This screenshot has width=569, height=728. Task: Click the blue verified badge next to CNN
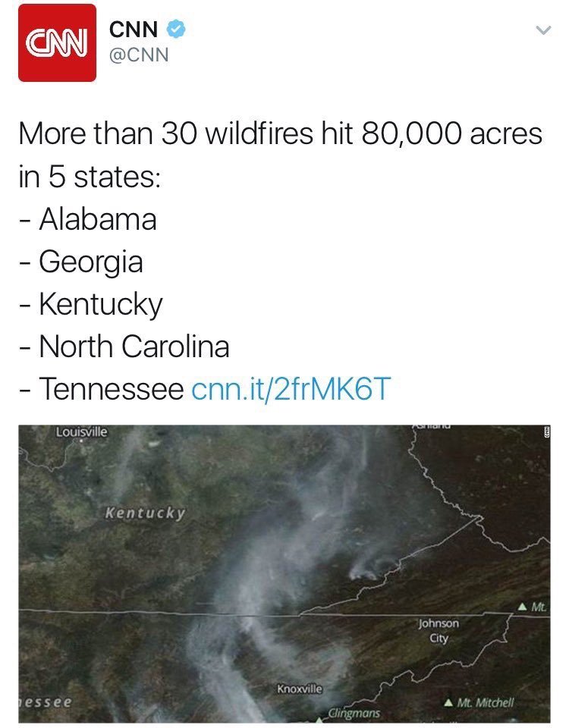[x=176, y=29]
